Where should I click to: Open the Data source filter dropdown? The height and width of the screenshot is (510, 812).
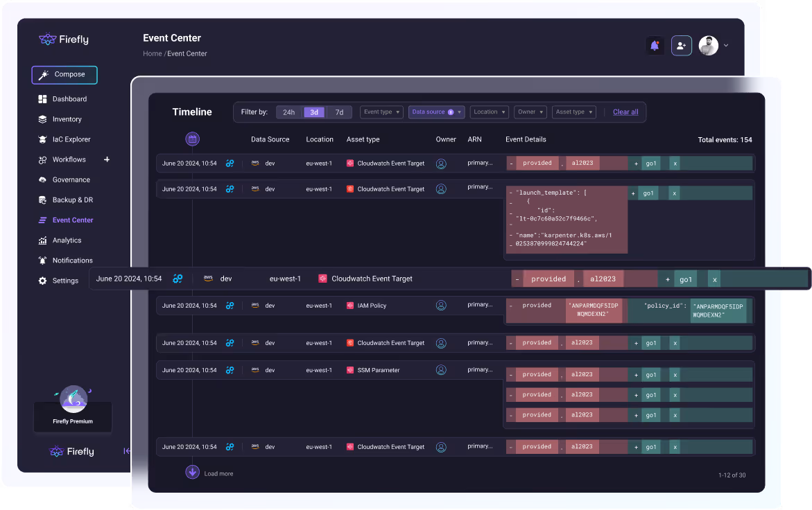pyautogui.click(x=437, y=112)
